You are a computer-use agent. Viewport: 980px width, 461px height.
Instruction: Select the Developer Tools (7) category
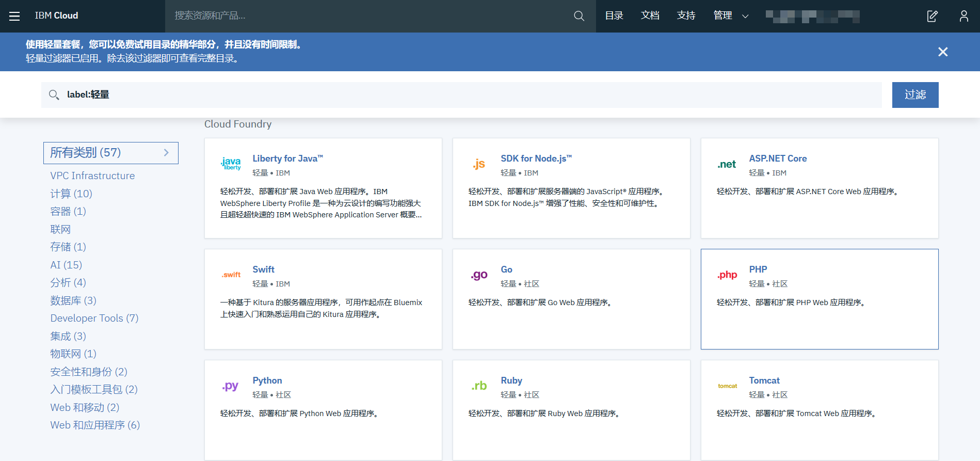click(x=94, y=318)
